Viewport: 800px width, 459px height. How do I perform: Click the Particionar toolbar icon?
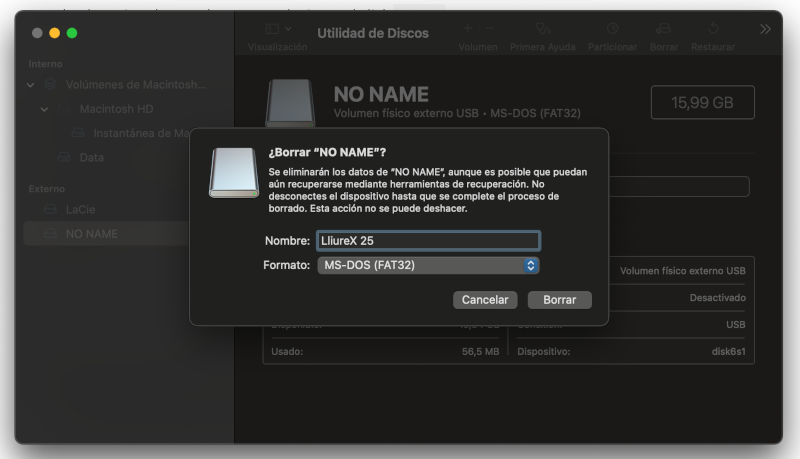tap(613, 29)
